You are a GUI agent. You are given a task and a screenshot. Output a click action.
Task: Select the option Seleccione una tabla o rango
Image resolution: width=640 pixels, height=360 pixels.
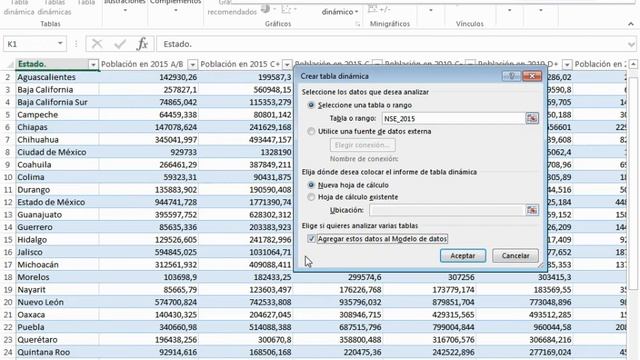(311, 105)
